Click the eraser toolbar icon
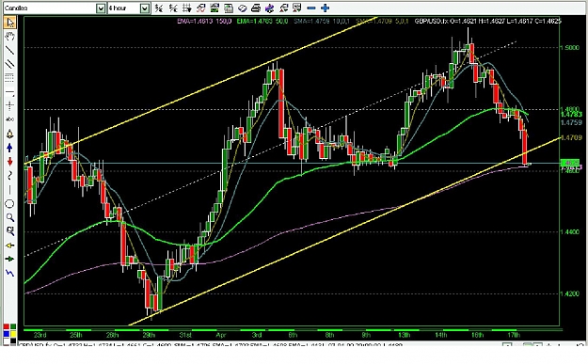This screenshot has height=364, width=588. [242, 8]
